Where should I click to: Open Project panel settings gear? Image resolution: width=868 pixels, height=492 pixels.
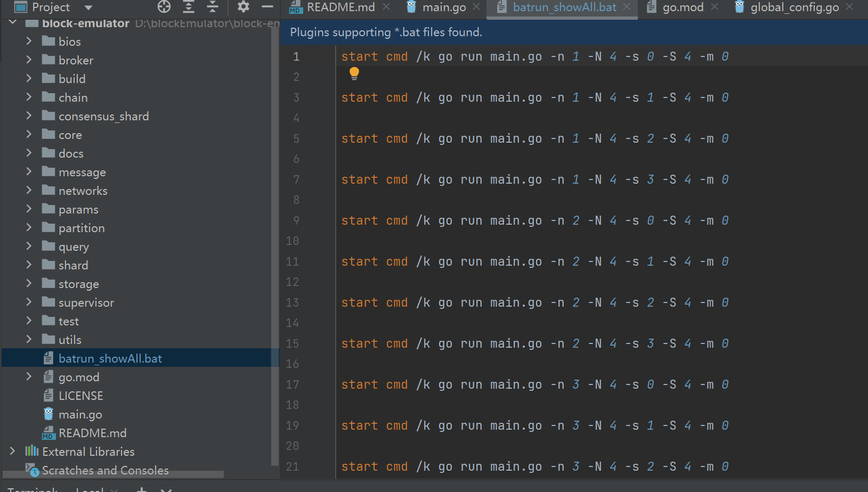click(243, 6)
